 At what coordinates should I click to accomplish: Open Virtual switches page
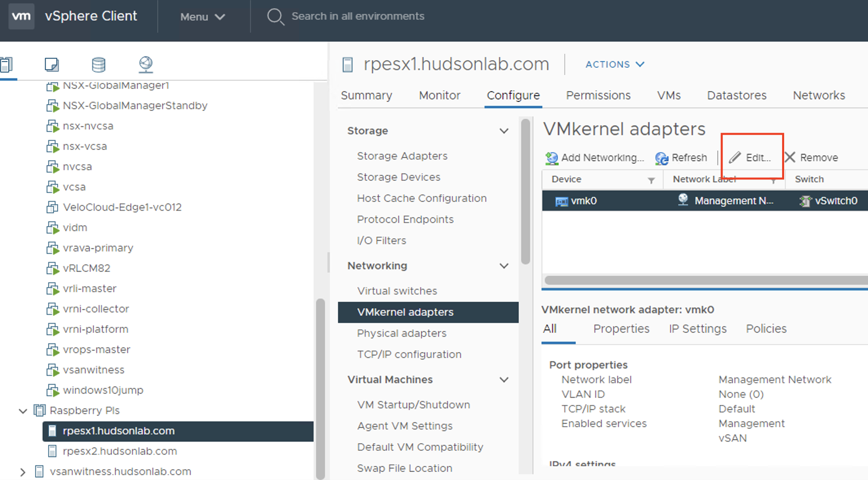point(397,291)
